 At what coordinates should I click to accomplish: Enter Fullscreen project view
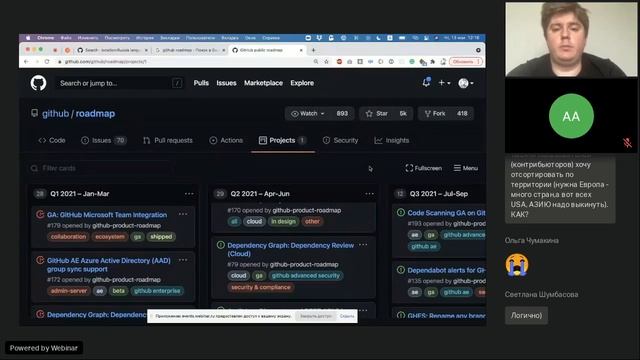423,168
